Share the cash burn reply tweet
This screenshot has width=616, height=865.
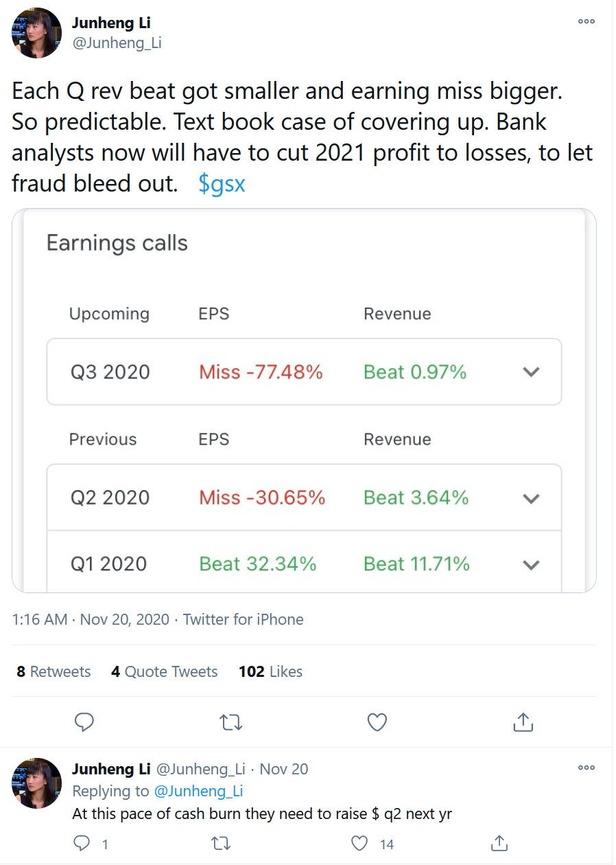pyautogui.click(x=499, y=844)
